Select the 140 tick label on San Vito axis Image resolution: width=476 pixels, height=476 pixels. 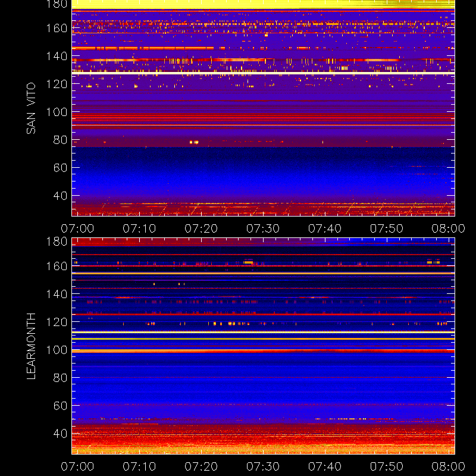57,56
